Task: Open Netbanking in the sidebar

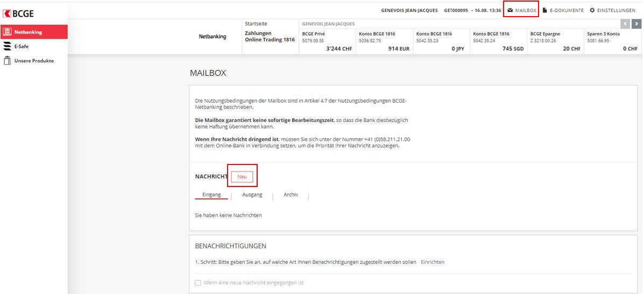Action: coord(34,32)
